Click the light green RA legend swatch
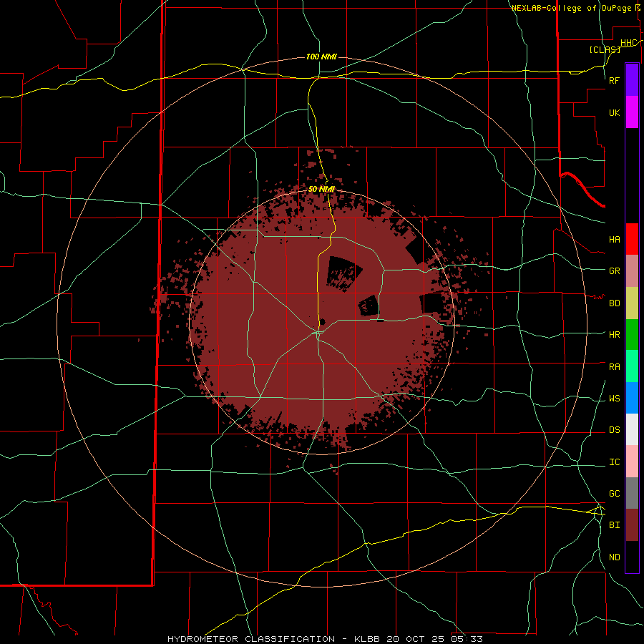644x644 pixels. (x=632, y=366)
